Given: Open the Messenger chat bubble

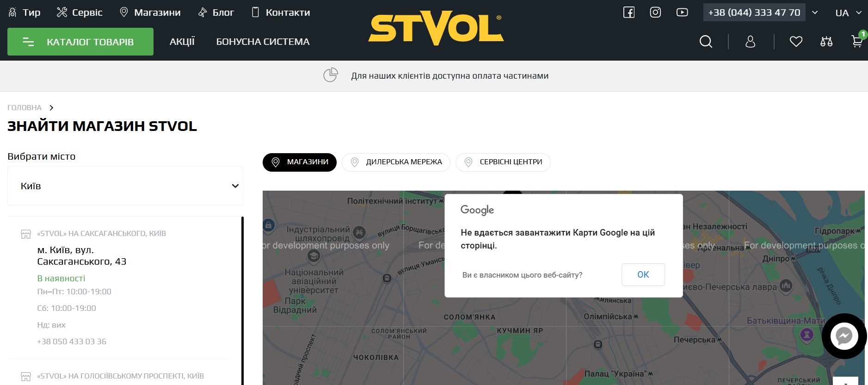Looking at the screenshot, I should click(x=844, y=336).
